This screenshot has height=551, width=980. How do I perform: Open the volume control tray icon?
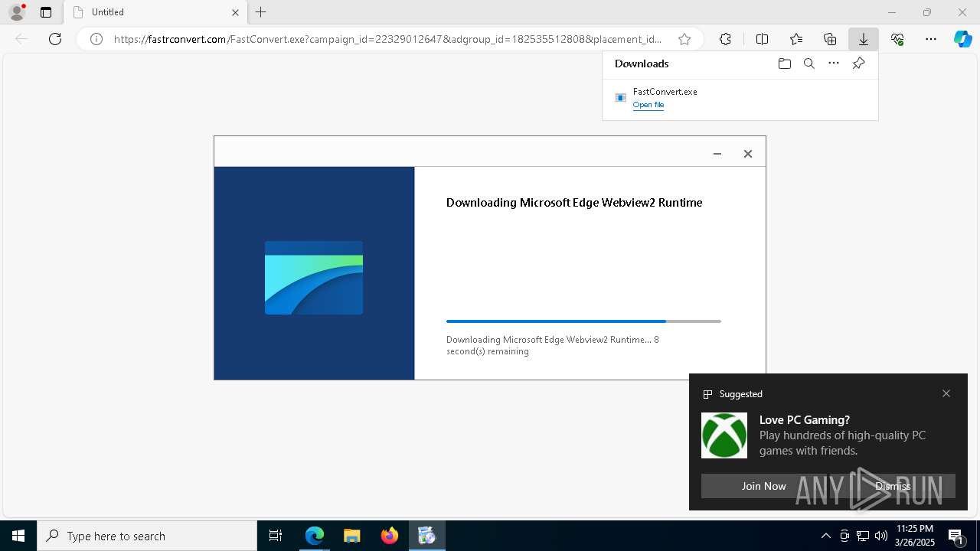(880, 536)
